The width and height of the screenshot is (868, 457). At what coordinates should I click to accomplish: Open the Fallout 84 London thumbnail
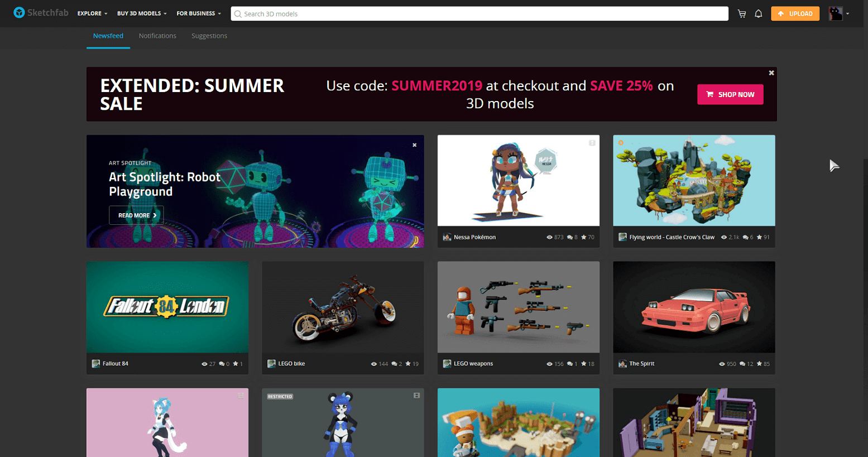(x=167, y=307)
